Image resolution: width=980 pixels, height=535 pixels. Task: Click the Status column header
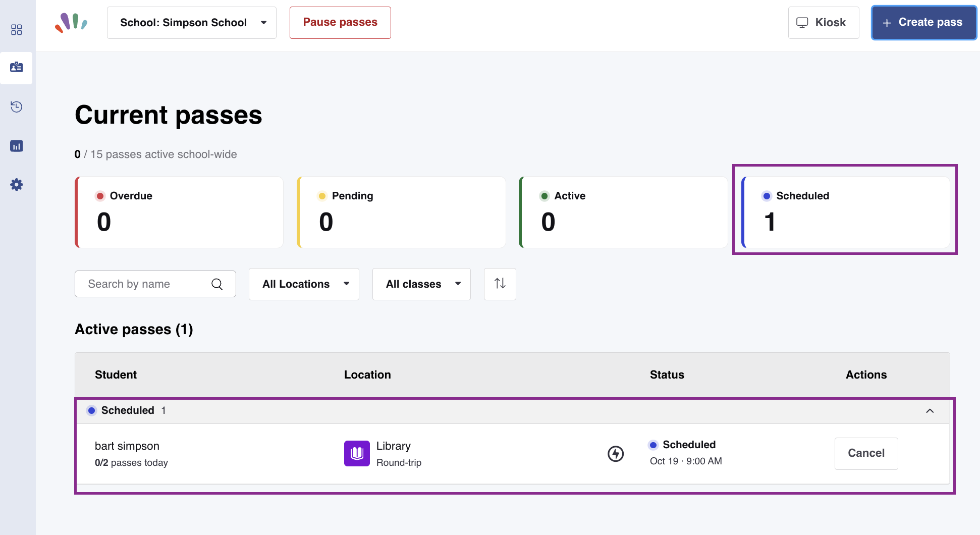(x=667, y=375)
